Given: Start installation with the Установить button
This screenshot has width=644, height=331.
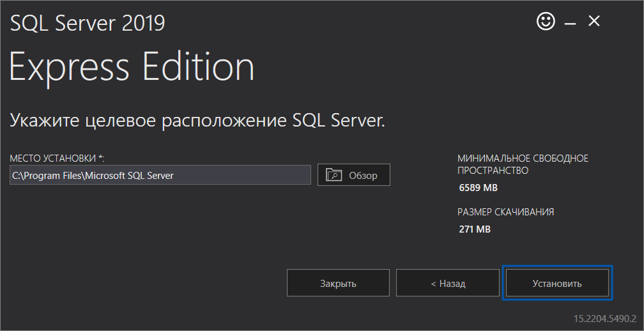Looking at the screenshot, I should 557,283.
